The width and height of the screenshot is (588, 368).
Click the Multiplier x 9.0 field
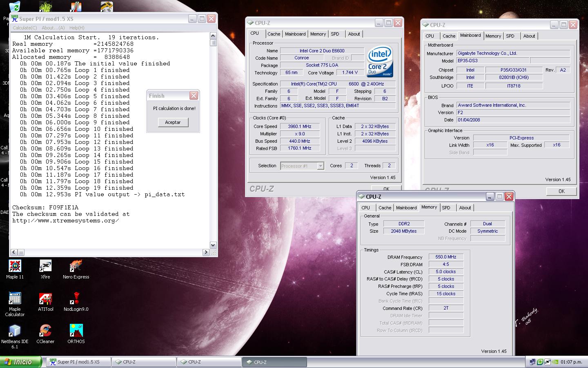300,134
